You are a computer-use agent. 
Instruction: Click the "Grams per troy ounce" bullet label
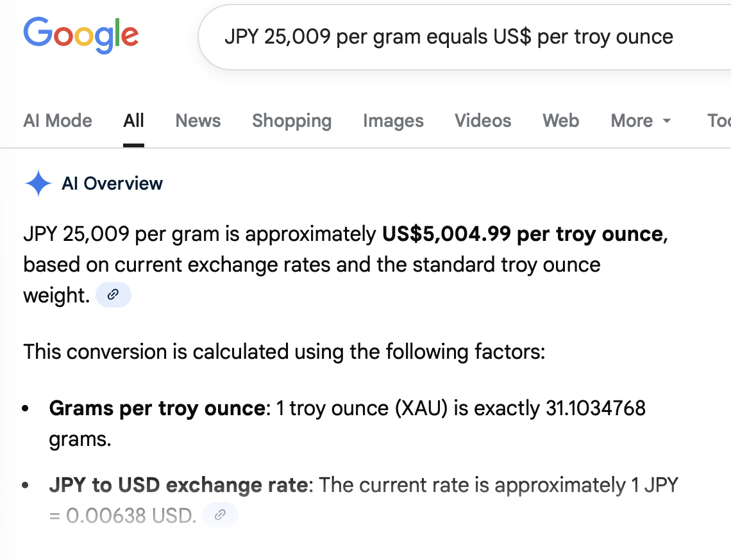(x=156, y=408)
